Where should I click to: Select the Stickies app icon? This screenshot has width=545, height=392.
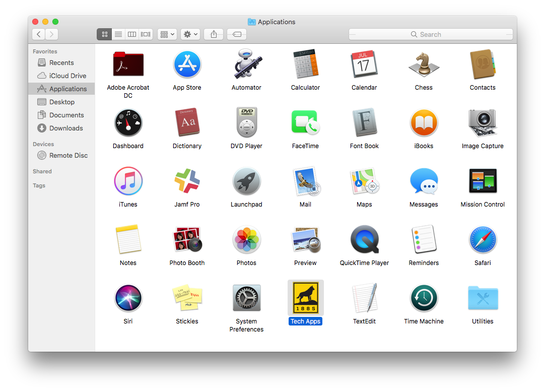[187, 298]
